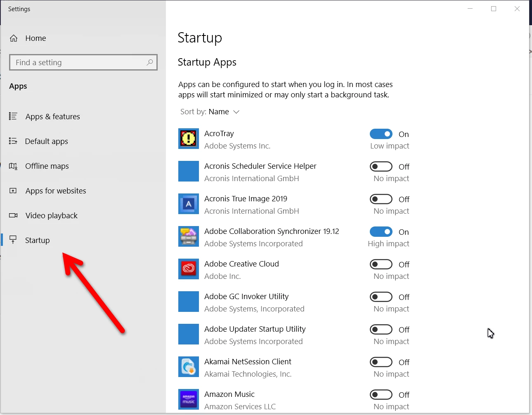Viewport: 532px width, 415px height.
Task: Enable Acronis True Image 2019 toggle
Action: (381, 199)
